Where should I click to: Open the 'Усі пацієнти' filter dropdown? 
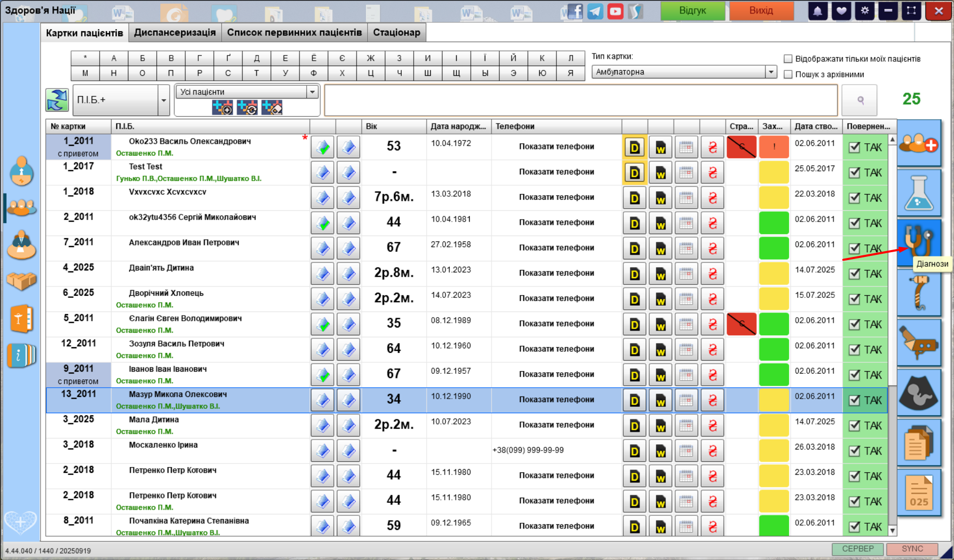[312, 92]
